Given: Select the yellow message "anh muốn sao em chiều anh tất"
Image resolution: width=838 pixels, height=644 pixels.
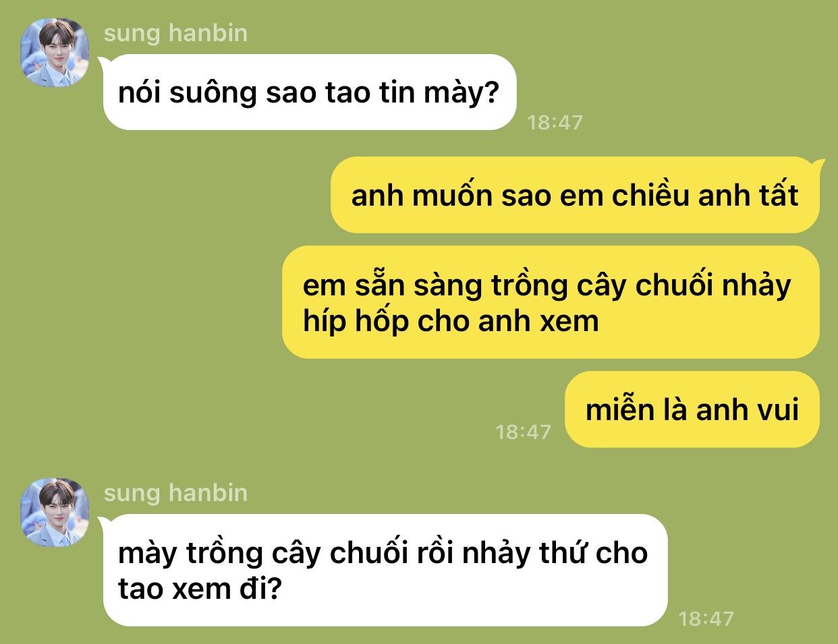Looking at the screenshot, I should point(575,196).
